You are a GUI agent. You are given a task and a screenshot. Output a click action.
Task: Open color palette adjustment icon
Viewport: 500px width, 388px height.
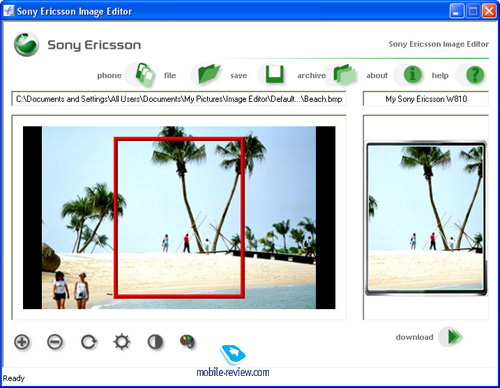[187, 341]
